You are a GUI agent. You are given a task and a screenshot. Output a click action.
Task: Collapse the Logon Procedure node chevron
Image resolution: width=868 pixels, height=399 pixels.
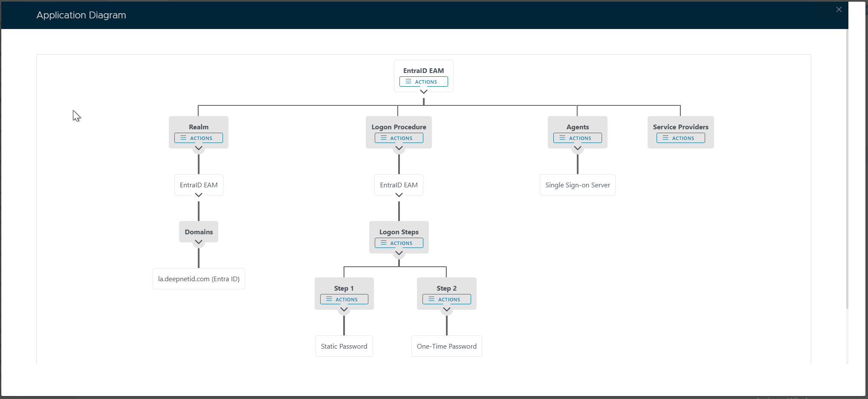coord(399,148)
